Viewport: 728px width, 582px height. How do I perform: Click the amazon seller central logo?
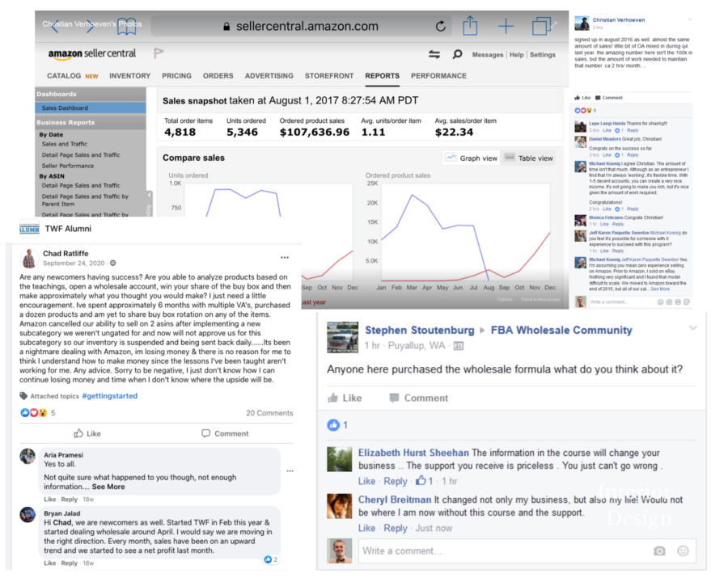pyautogui.click(x=92, y=54)
